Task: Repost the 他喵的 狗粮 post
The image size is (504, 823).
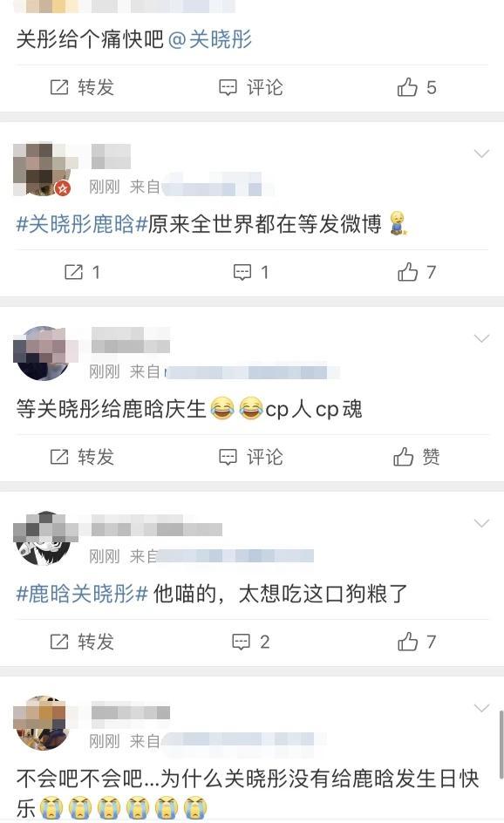Action: [82, 642]
